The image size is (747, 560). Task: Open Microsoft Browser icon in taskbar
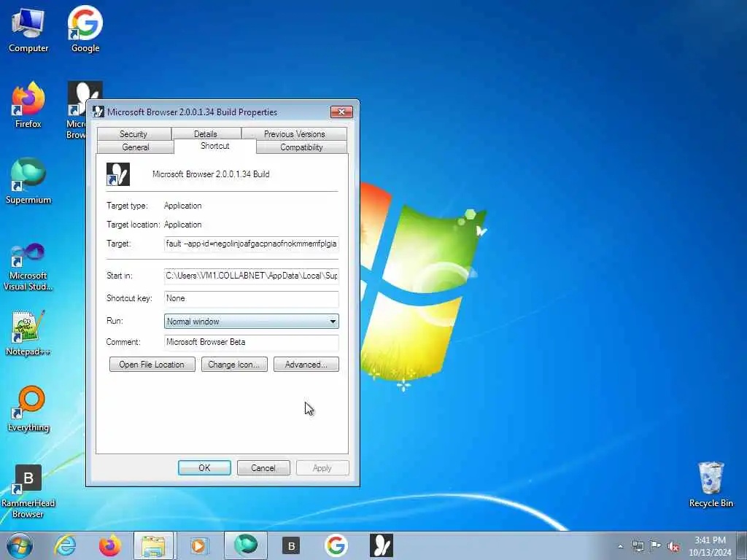[x=381, y=545]
